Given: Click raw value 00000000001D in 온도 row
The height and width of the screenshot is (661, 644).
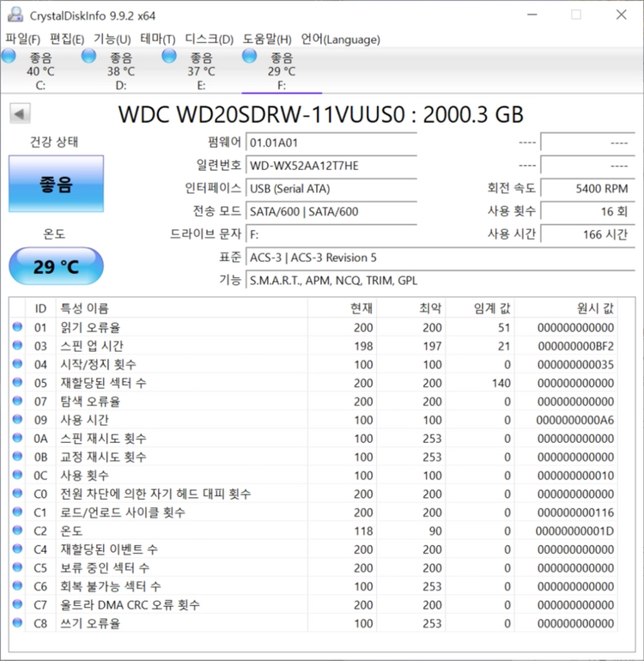Looking at the screenshot, I should tap(574, 531).
